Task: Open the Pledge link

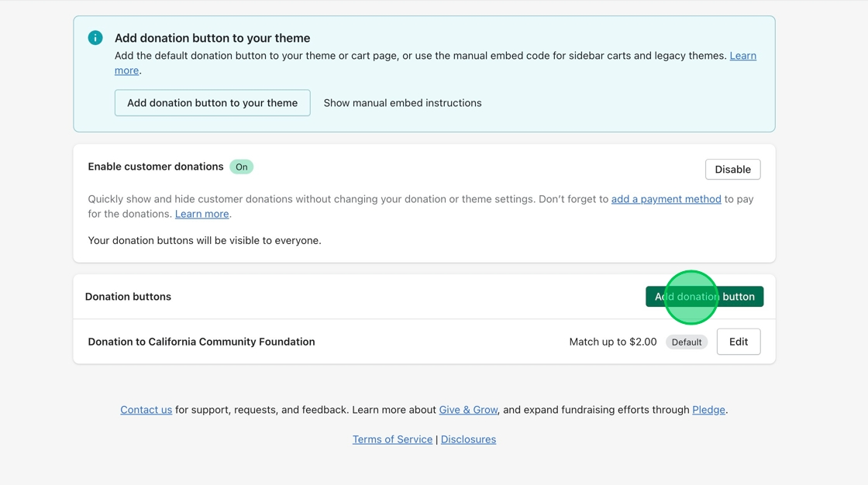Action: pyautogui.click(x=708, y=410)
